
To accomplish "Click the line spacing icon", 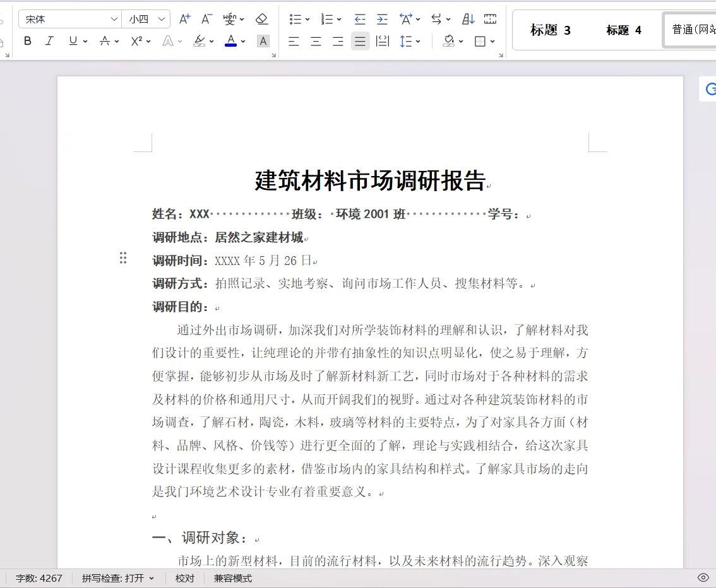I will (x=405, y=42).
